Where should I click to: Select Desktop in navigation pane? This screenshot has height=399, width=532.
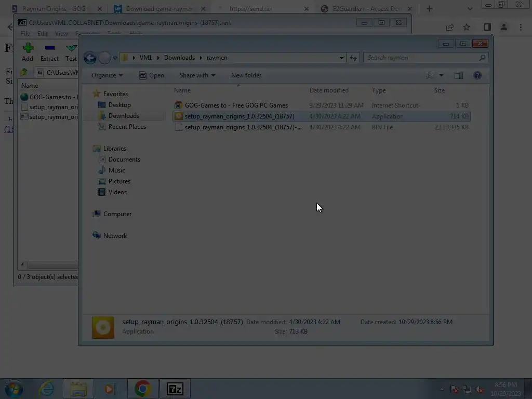click(x=114, y=105)
